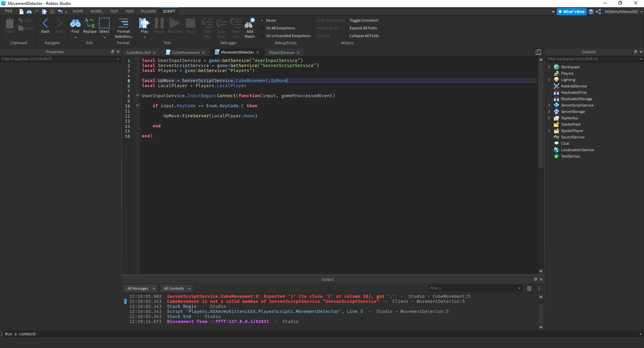This screenshot has height=348, width=644.
Task: Open the All Messages dropdown in Output
Action: (x=140, y=288)
